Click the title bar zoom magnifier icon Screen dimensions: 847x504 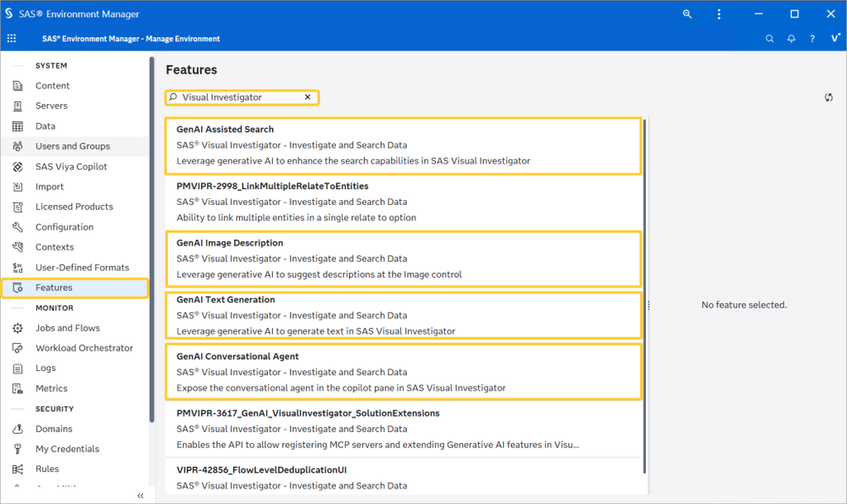point(687,14)
